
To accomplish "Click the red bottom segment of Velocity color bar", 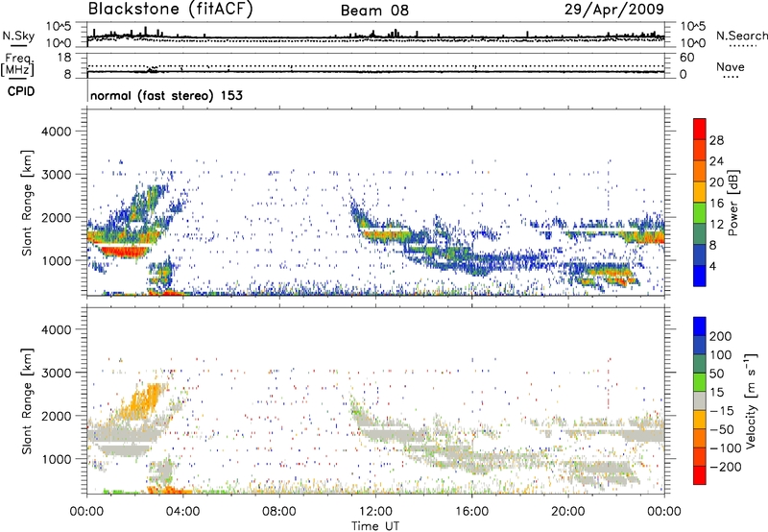I will click(x=700, y=475).
